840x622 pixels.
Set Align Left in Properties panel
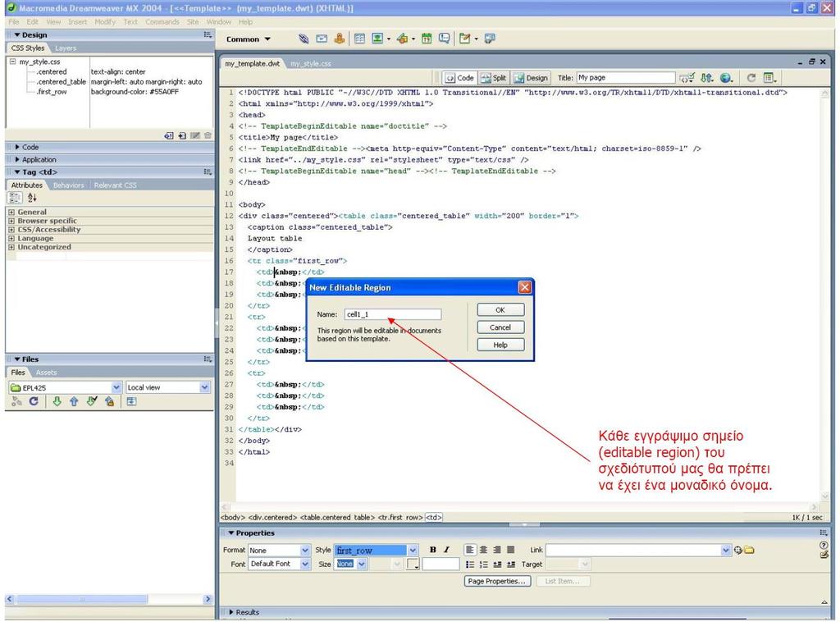[470, 550]
